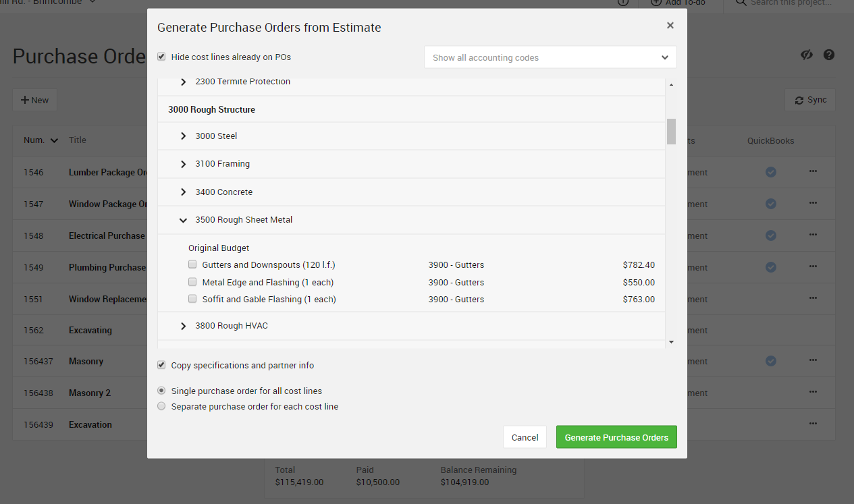Click the cost lines list scrollbar thumb

[671, 132]
